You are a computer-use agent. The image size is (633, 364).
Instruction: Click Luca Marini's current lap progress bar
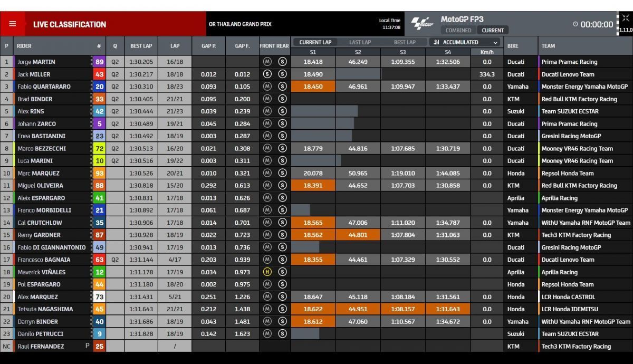pos(316,161)
